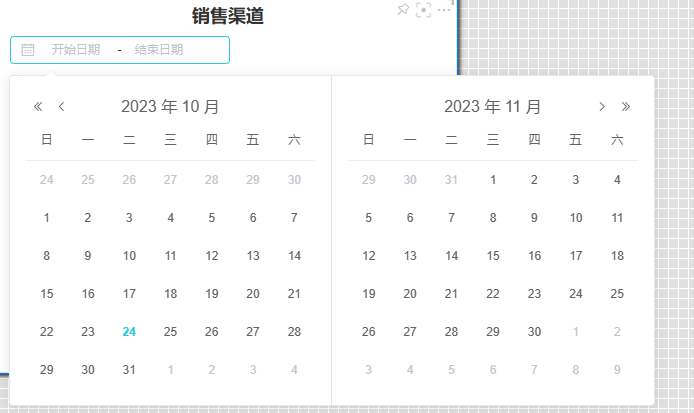The image size is (694, 413).
Task: Jump to next year with double arrow
Action: pos(626,106)
